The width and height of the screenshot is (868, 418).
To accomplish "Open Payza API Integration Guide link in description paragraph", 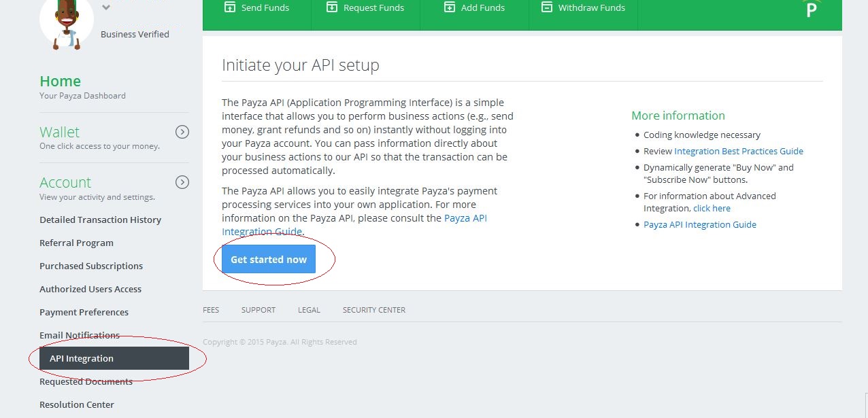I will click(354, 225).
